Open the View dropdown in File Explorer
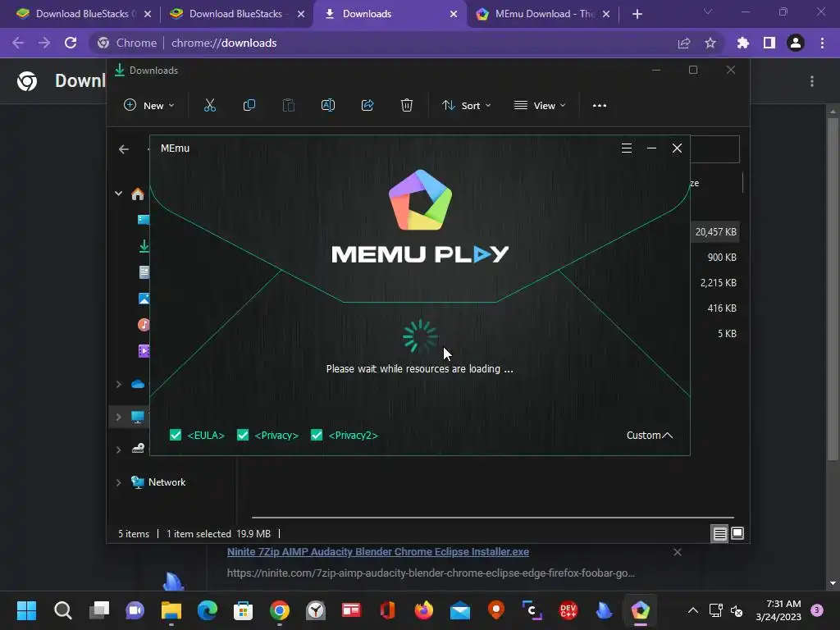This screenshot has height=630, width=840. (x=540, y=106)
